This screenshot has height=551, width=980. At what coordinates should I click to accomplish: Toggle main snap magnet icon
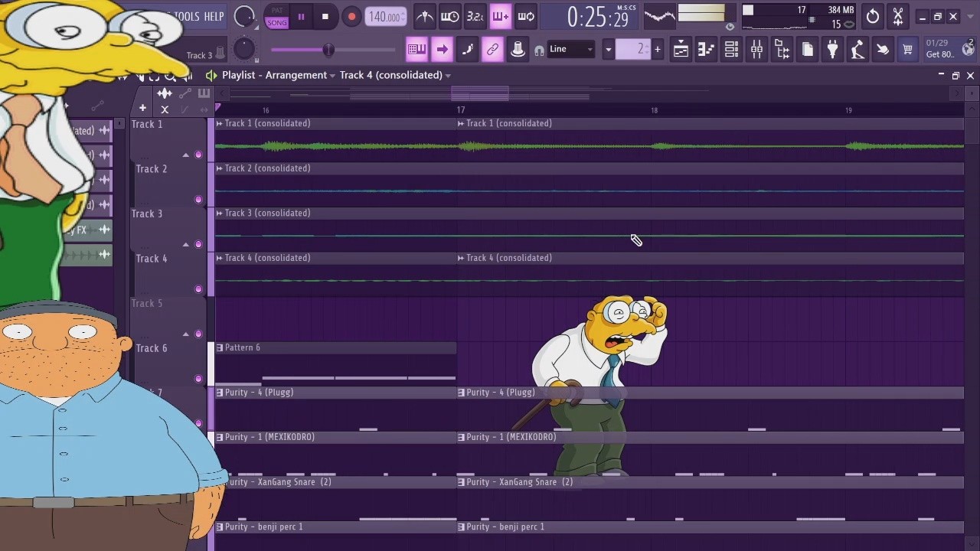[x=539, y=51]
